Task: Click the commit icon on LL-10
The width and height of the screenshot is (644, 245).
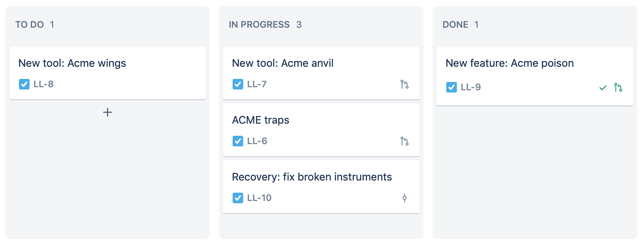Action: (x=405, y=198)
